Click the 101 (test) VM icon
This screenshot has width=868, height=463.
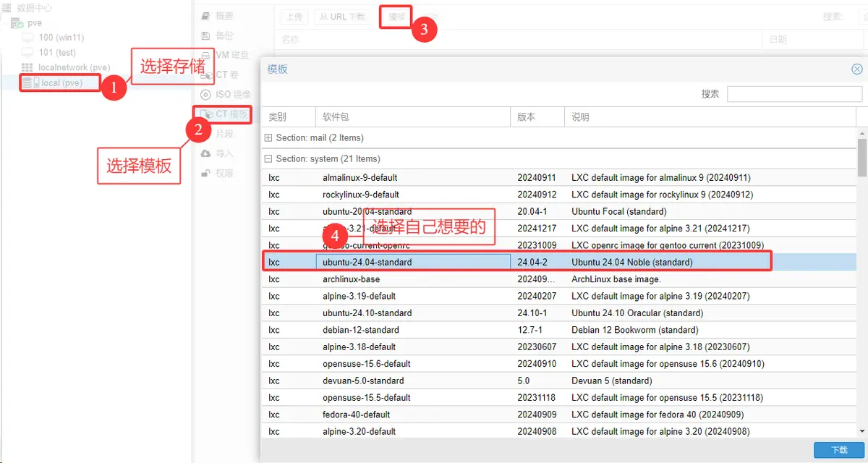click(27, 53)
